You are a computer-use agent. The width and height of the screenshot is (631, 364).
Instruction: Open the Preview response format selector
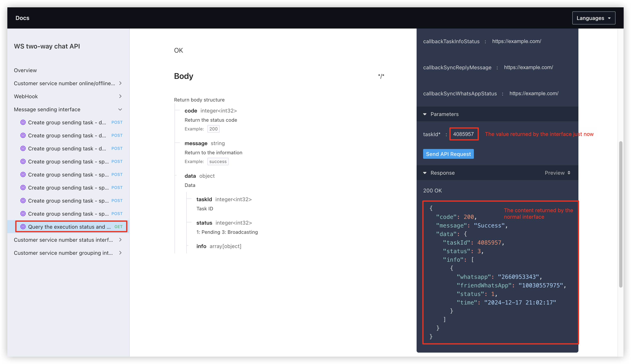click(x=557, y=173)
